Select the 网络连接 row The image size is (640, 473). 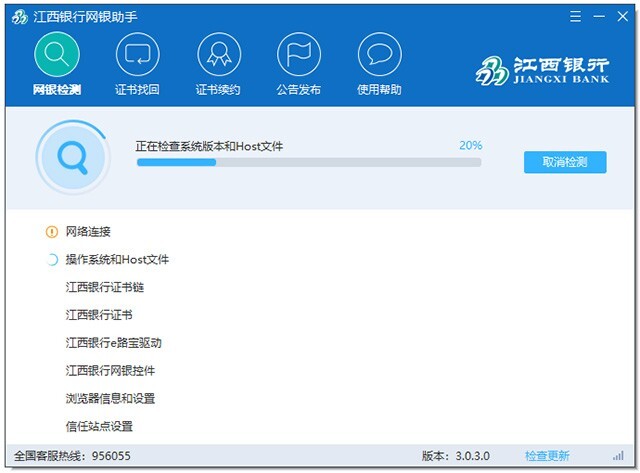pos(88,232)
